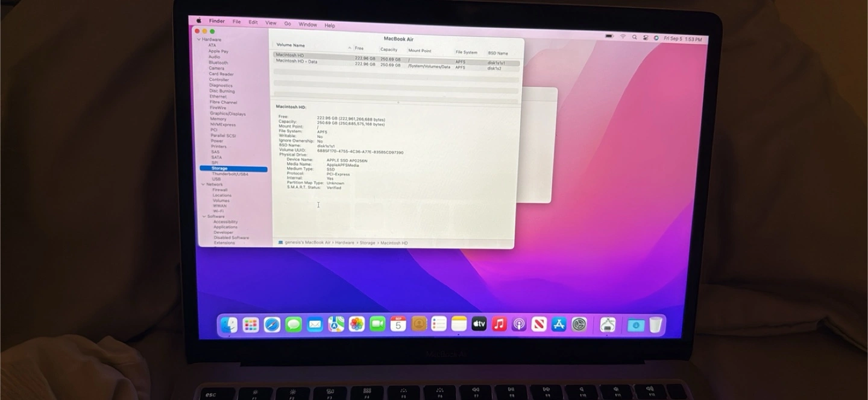Image resolution: width=868 pixels, height=400 pixels.
Task: Open the File menu
Action: [237, 22]
